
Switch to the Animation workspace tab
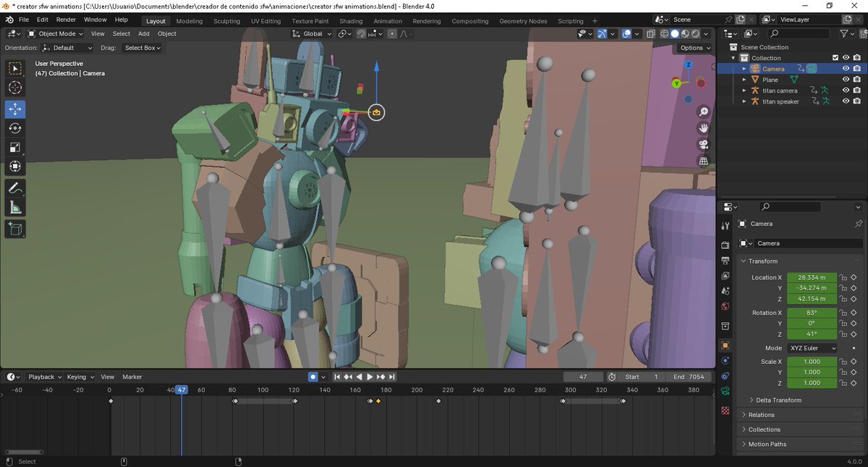[388, 21]
